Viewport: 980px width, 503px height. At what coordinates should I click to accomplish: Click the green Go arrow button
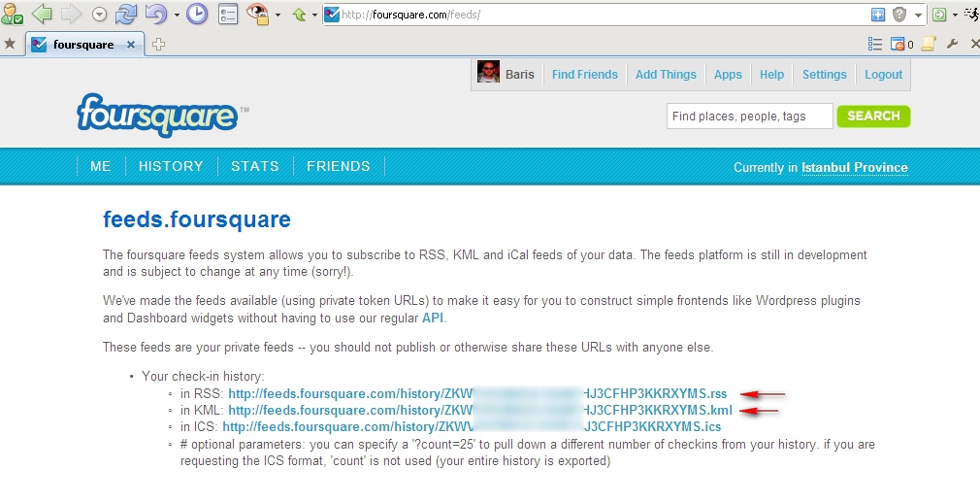click(939, 15)
